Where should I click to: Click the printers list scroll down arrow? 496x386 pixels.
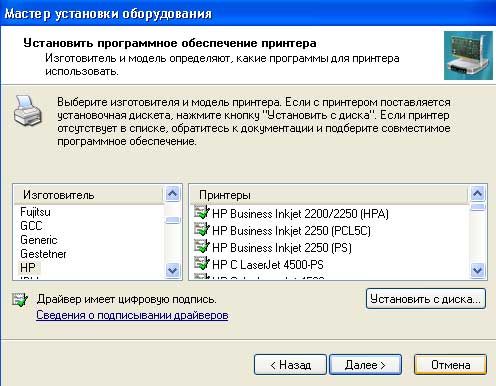[478, 270]
